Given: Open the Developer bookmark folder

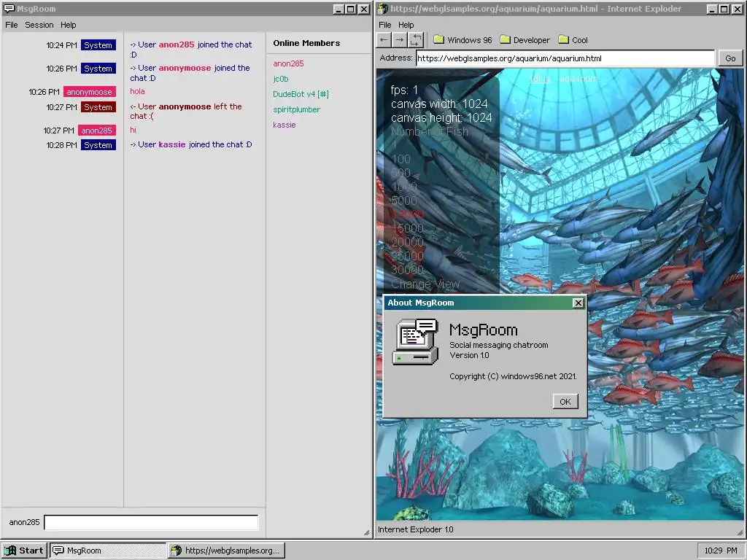Looking at the screenshot, I should [x=525, y=40].
